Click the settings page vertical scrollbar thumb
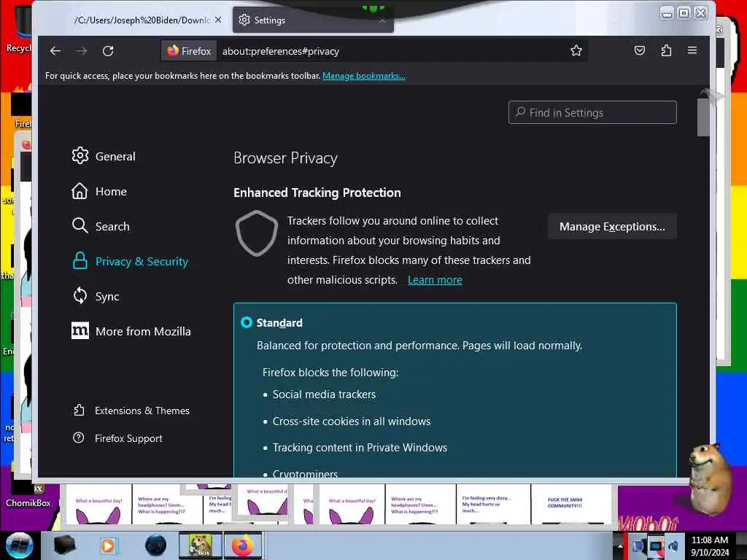The height and width of the screenshot is (560, 747). (703, 117)
